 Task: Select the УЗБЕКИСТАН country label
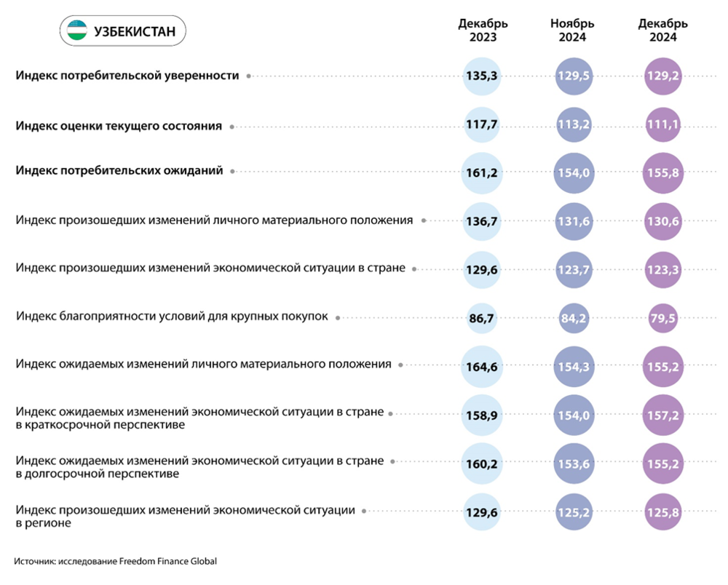coord(130,31)
